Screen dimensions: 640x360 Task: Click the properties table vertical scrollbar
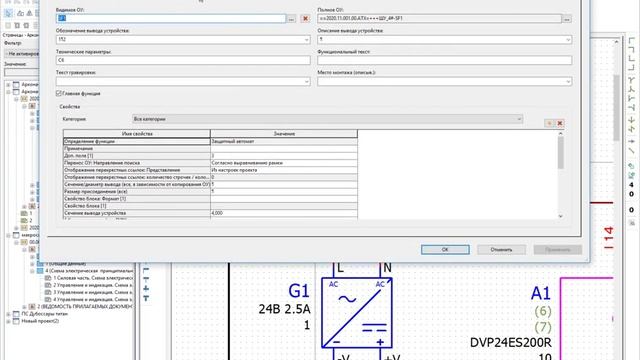click(x=560, y=174)
